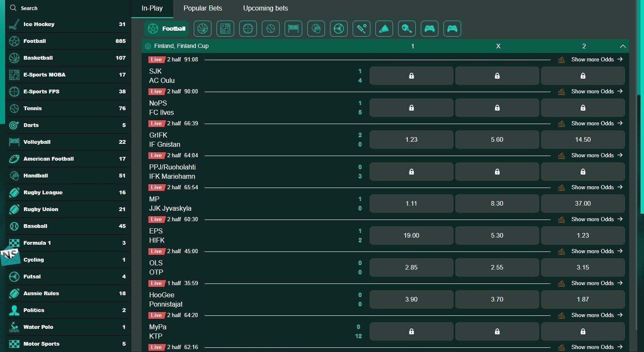The width and height of the screenshot is (644, 352).
Task: Select JJK Jyvaskyla away odds 37.00
Action: 583,204
